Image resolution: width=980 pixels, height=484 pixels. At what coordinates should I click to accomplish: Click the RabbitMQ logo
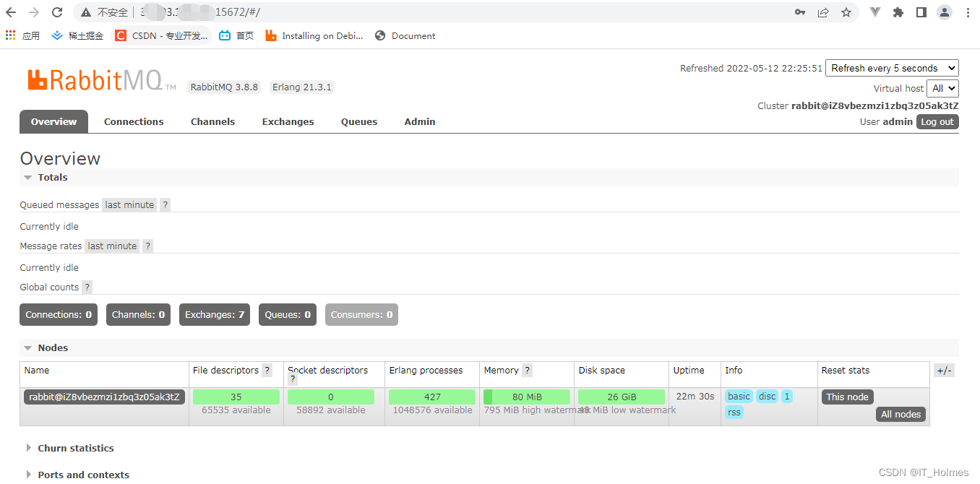pos(101,80)
